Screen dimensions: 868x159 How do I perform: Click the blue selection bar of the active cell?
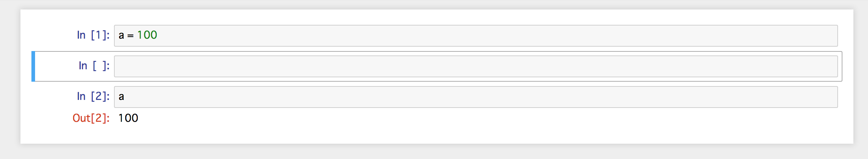pos(33,66)
